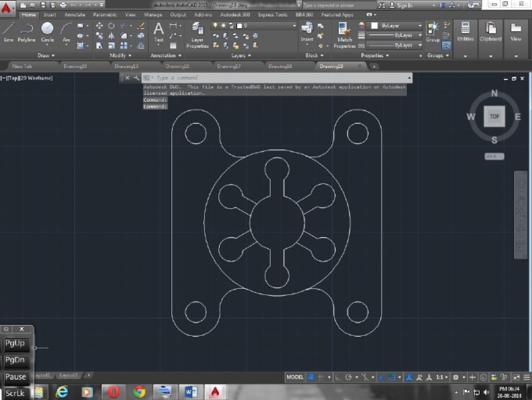The width and height of the screenshot is (532, 400).
Task: Open the layer selection dropdown
Action: [x=253, y=26]
